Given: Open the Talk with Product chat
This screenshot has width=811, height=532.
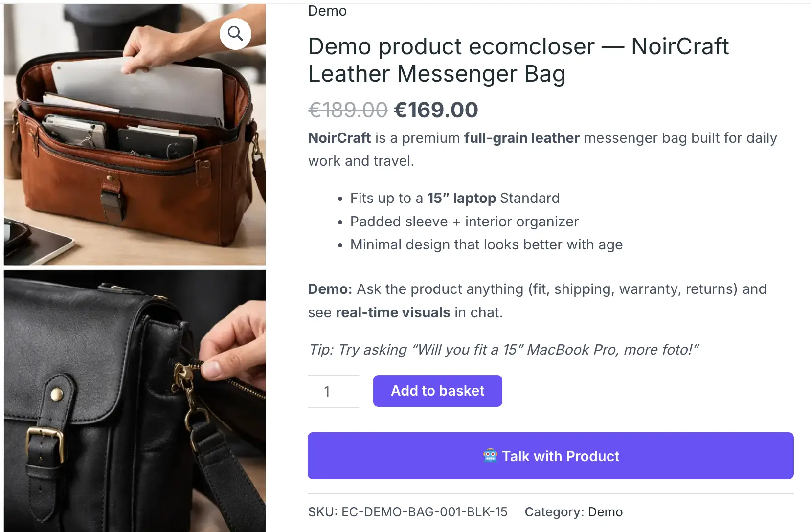Looking at the screenshot, I should click(x=551, y=456).
